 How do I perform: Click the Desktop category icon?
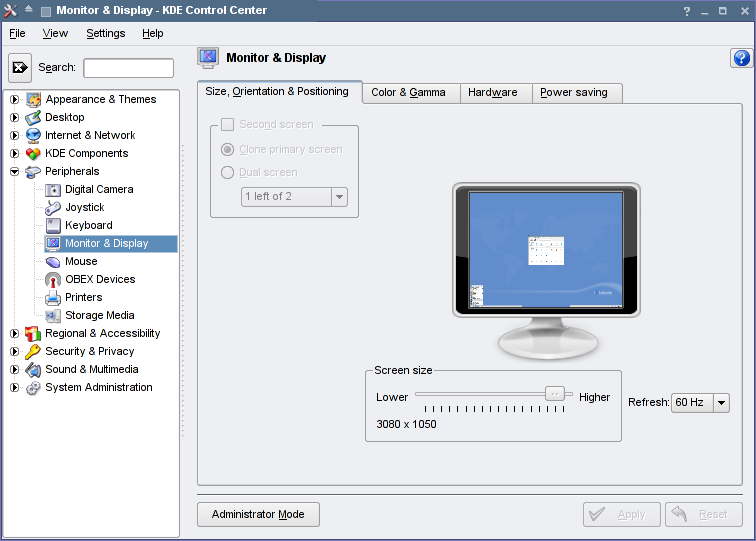click(33, 117)
